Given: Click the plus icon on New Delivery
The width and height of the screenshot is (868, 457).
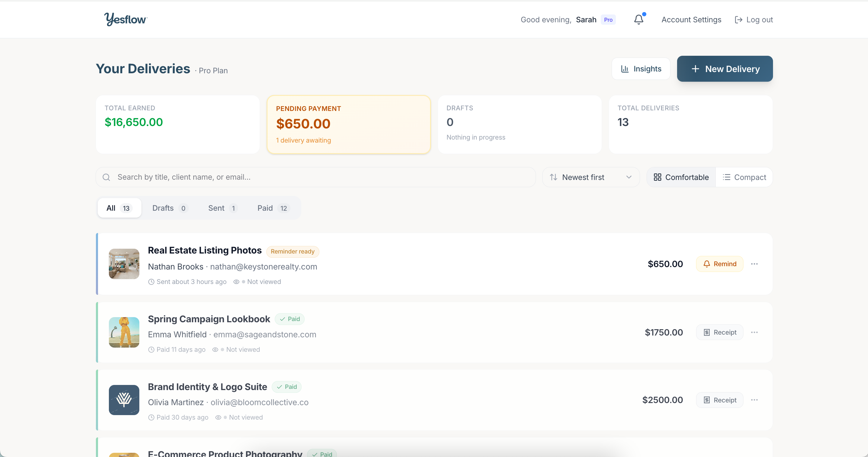Looking at the screenshot, I should [695, 69].
